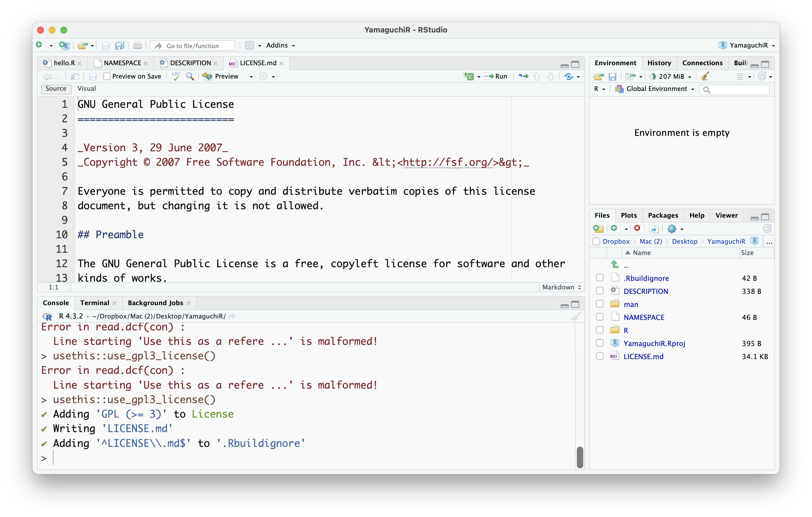Screen dimensions: 812x517
Task: Open the Markdown file type selector
Action: 562,287
